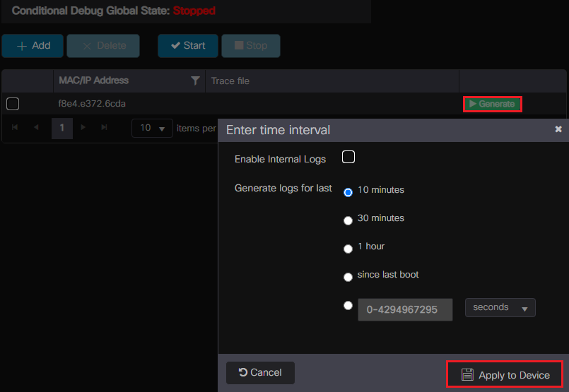Select the since last boot option
This screenshot has width=569, height=392.
pos(348,277)
